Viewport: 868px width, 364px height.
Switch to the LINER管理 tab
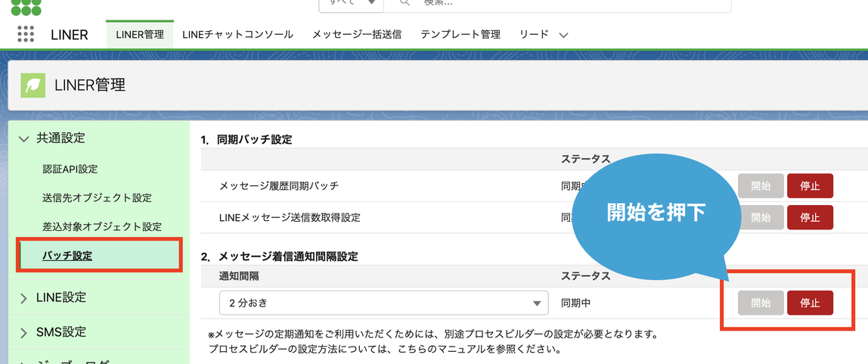point(140,34)
